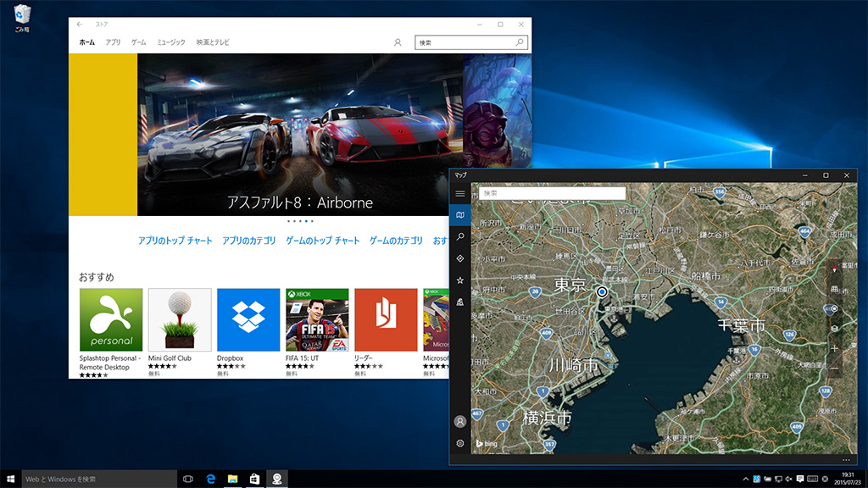Viewport: 868px width, 488px height.
Task: Open ゲームのカテゴリ link
Action: click(x=396, y=241)
